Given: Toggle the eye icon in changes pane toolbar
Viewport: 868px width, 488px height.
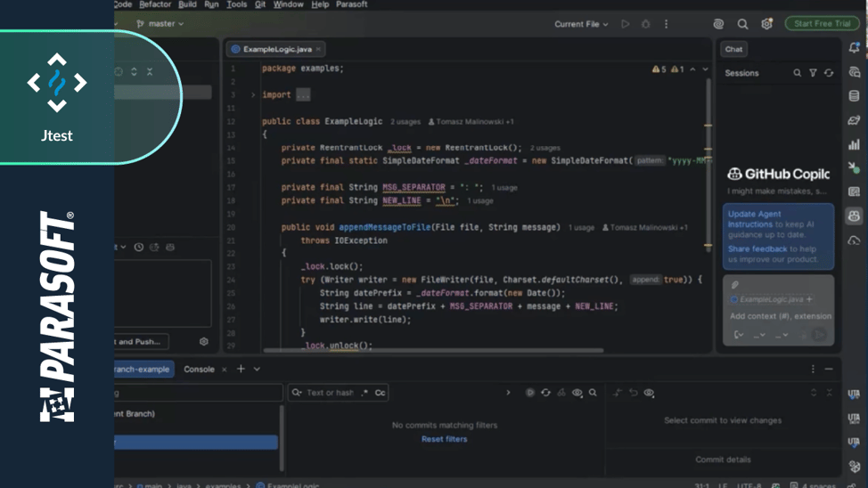Looking at the screenshot, I should [649, 393].
